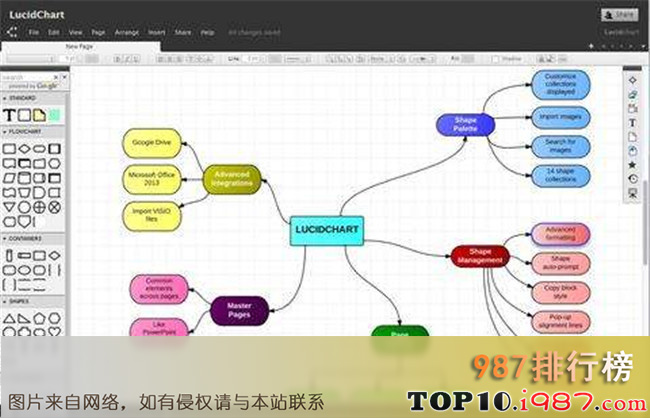The image size is (650, 418).
Task: Select the Customize collections displayed node
Action: [560, 85]
